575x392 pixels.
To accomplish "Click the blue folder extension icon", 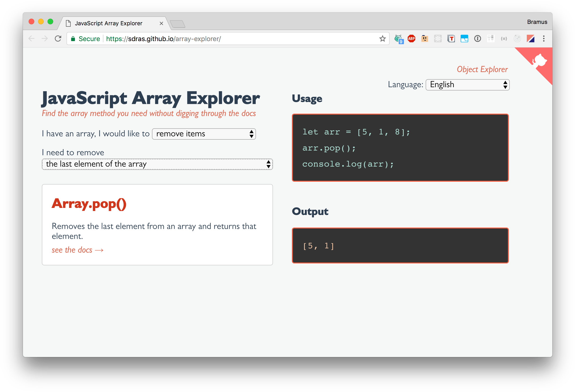I will pos(464,39).
